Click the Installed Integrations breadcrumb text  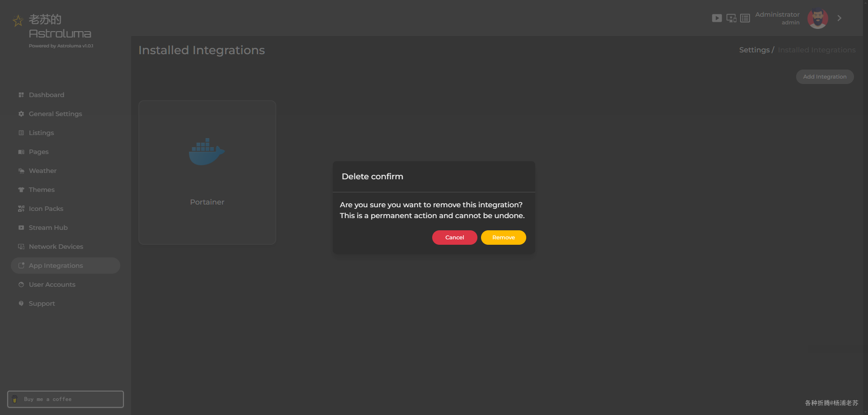(816, 50)
